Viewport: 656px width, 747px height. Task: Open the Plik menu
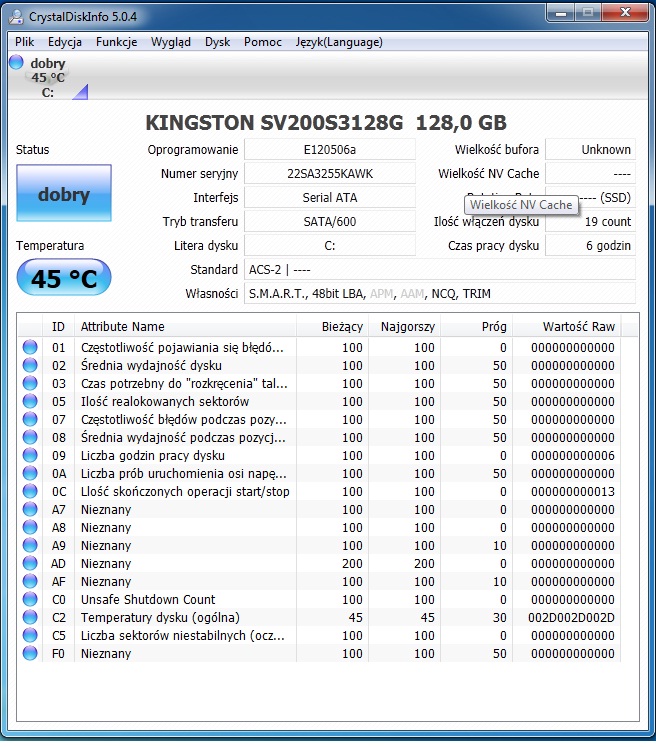click(x=24, y=42)
